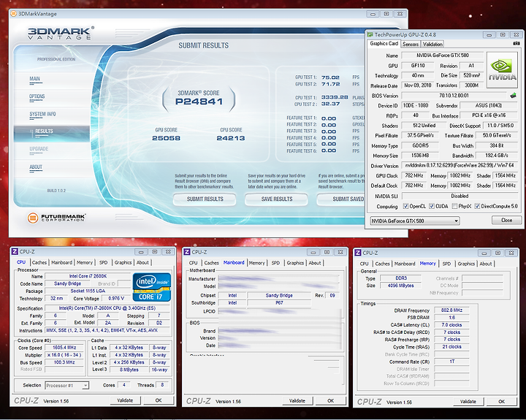
Task: Click the CPU-Z icon in the Mainboard window
Action: [187, 252]
